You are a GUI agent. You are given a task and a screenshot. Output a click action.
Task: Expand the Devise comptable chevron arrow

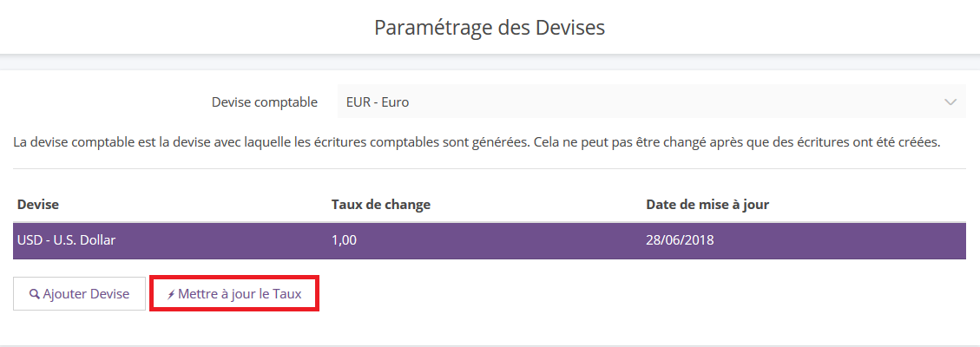click(950, 101)
